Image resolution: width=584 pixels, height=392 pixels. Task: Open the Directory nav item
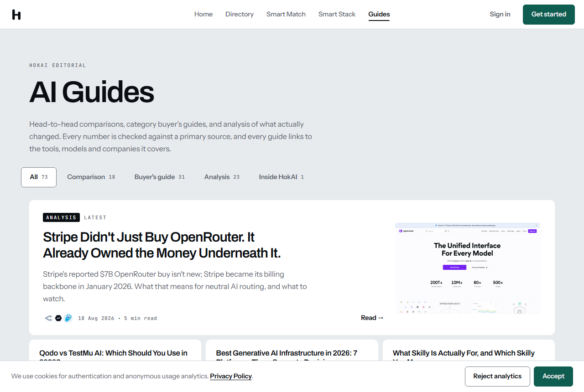click(x=240, y=14)
